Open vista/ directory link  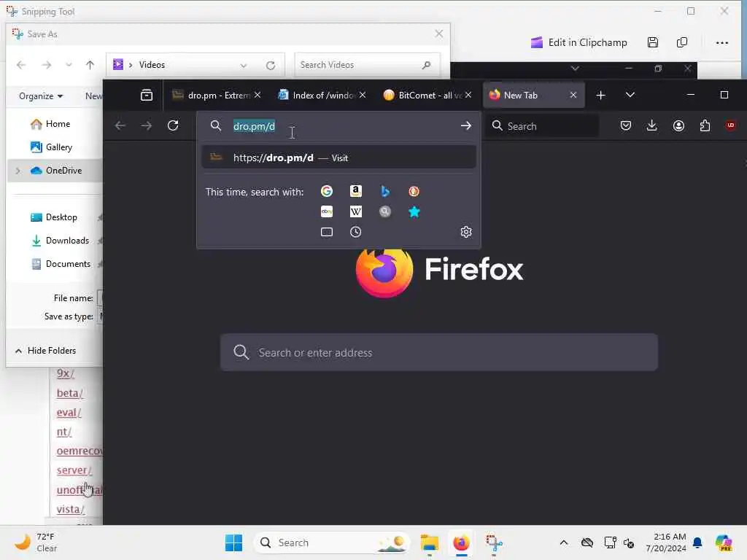(71, 510)
